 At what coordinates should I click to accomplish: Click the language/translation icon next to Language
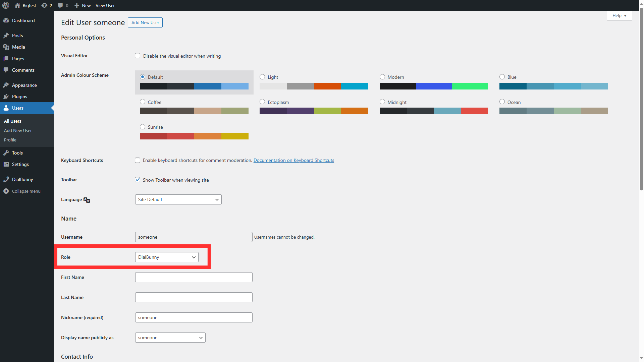pyautogui.click(x=87, y=200)
